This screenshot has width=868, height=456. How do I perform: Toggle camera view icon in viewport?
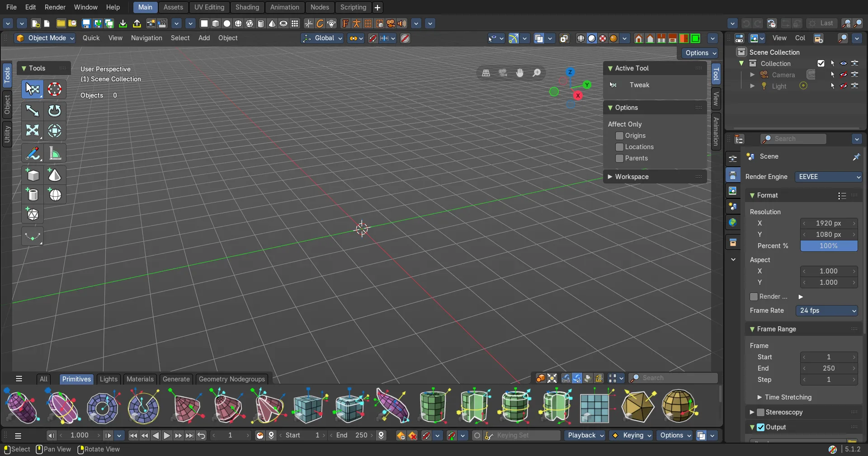point(503,73)
